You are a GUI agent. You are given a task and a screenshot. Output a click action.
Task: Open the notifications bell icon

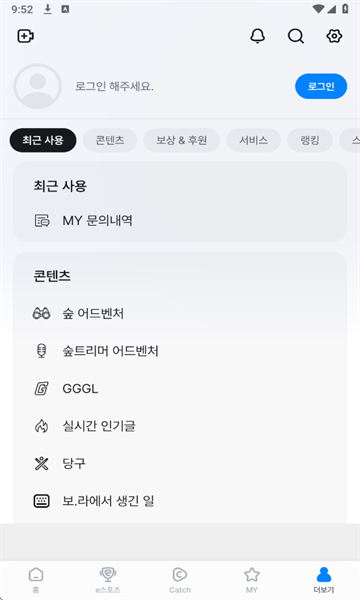(x=257, y=36)
